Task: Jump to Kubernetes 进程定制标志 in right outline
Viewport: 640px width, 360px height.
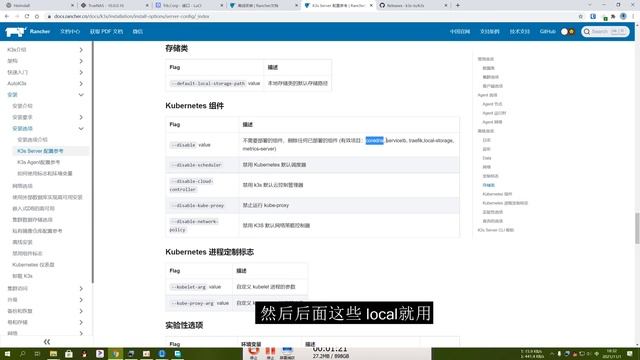Action: (x=505, y=203)
